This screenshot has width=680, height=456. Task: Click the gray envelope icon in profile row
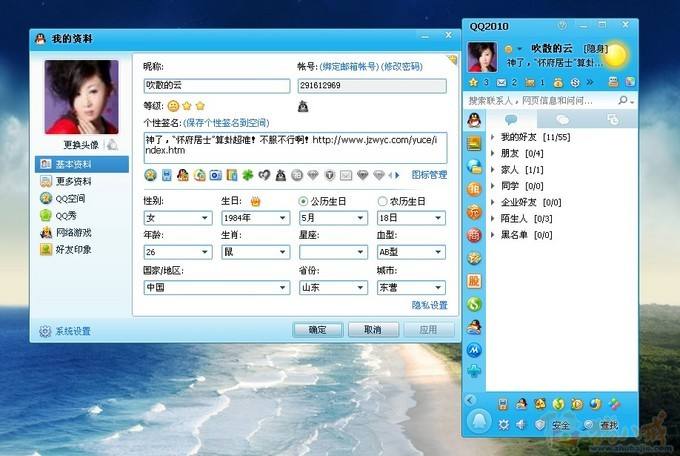click(x=346, y=175)
